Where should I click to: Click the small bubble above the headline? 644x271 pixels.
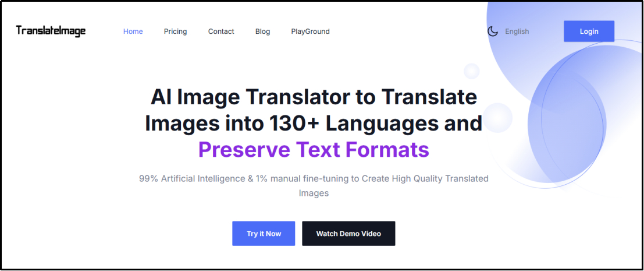point(471,71)
